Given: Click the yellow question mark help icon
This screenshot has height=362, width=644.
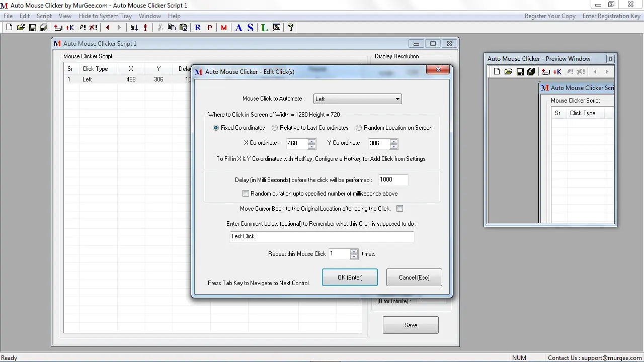Looking at the screenshot, I should click(291, 28).
